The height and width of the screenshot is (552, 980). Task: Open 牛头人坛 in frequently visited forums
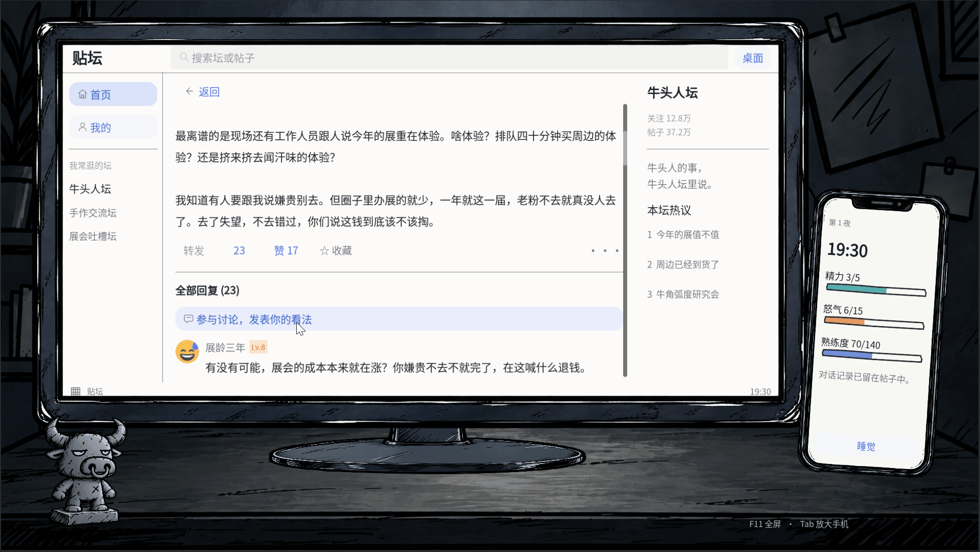point(90,189)
